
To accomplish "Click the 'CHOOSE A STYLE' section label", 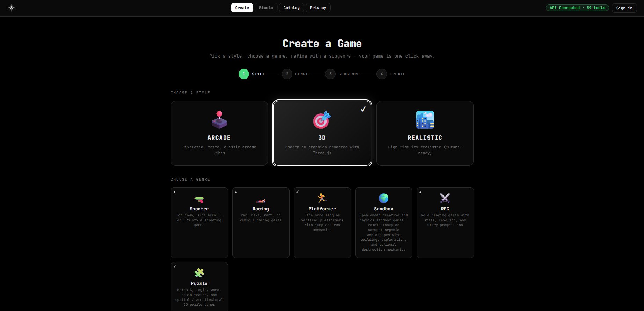I will [190, 93].
